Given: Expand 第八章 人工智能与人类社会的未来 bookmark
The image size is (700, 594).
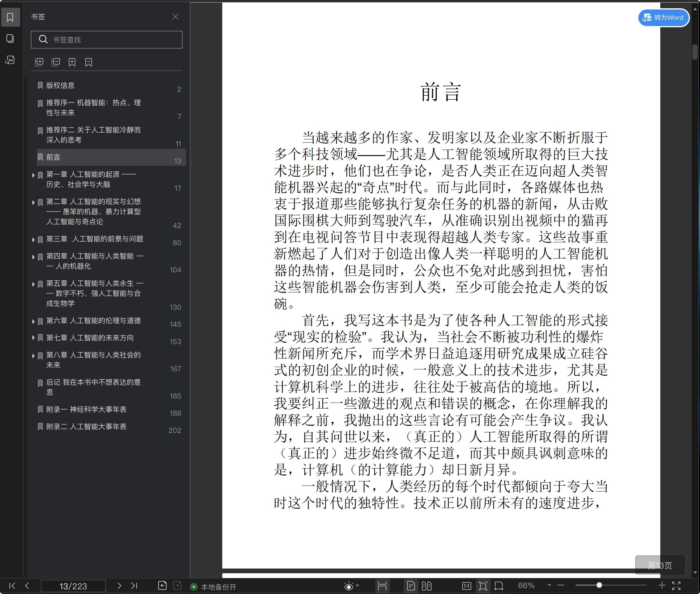Looking at the screenshot, I should point(33,356).
